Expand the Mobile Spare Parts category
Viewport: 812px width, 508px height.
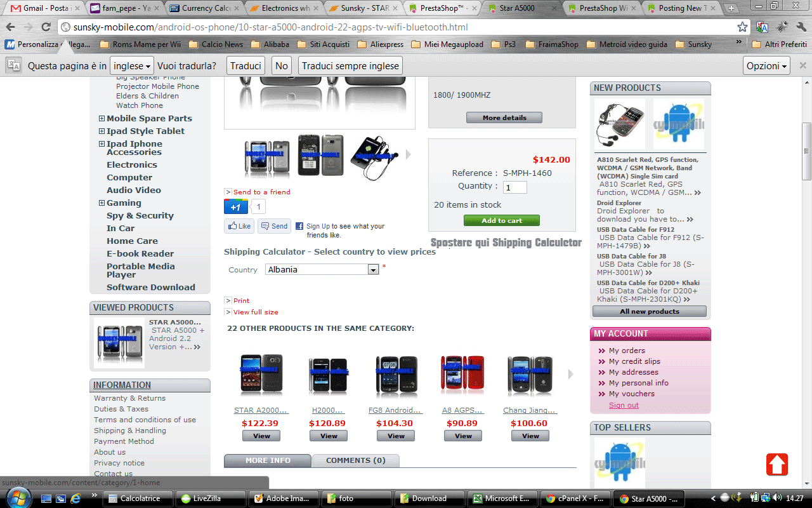pyautogui.click(x=101, y=118)
